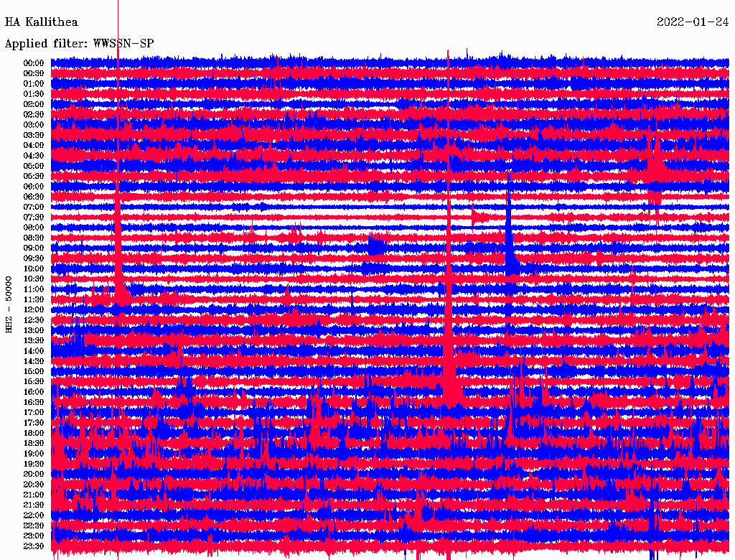Click the 03:30 time label

(x=33, y=135)
